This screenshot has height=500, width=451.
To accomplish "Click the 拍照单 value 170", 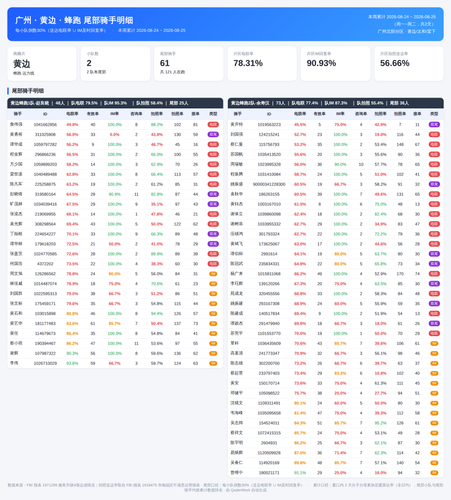I will click(x=400, y=274).
